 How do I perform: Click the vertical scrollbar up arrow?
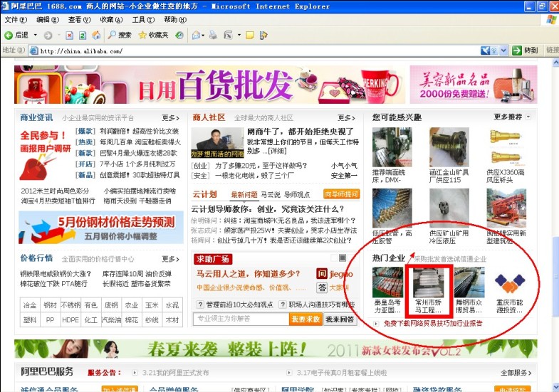[555, 63]
